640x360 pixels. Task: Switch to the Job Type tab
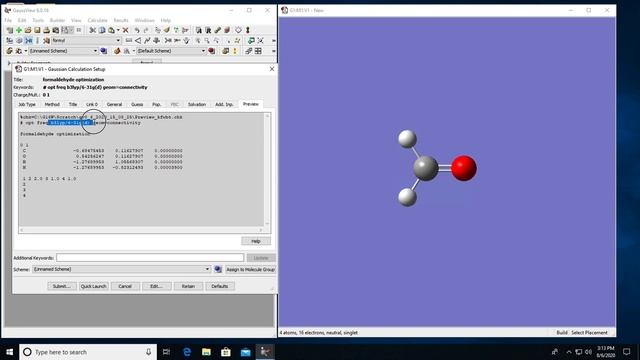[x=27, y=104]
